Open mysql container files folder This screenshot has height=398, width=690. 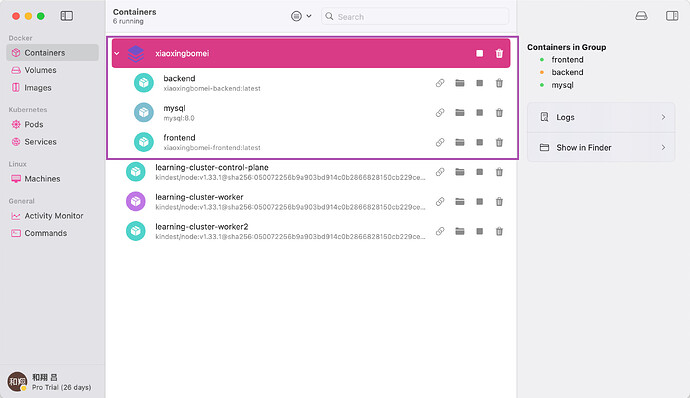[x=460, y=113]
